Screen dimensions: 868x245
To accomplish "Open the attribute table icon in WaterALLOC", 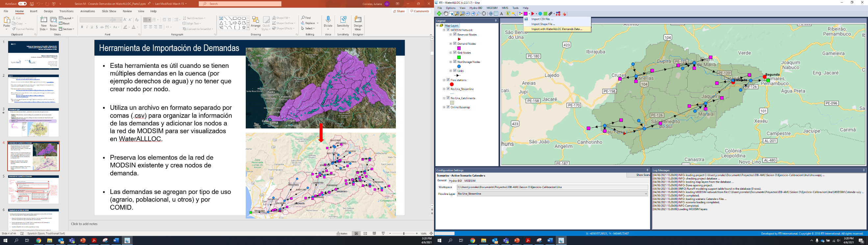I will pos(496,14).
